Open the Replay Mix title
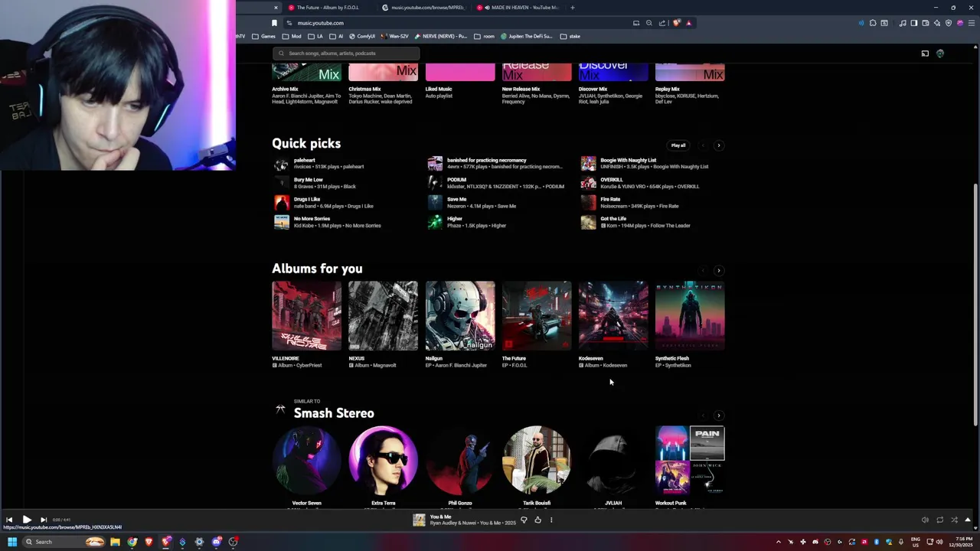This screenshot has height=551, width=980. click(x=667, y=89)
